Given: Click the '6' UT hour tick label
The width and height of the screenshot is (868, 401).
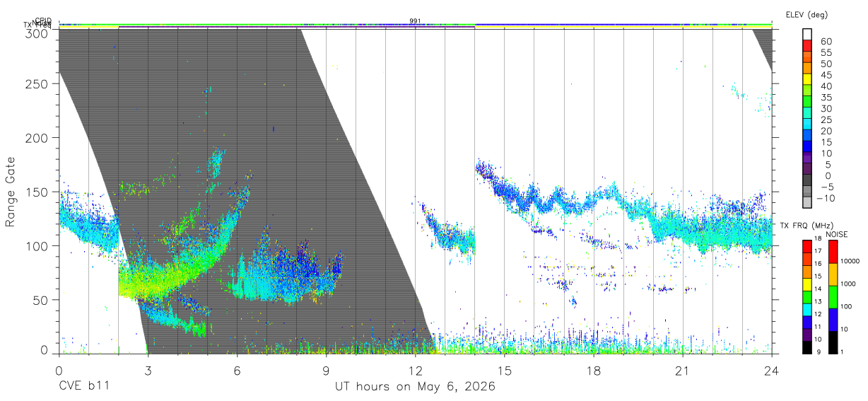Looking at the screenshot, I should coord(237,371).
